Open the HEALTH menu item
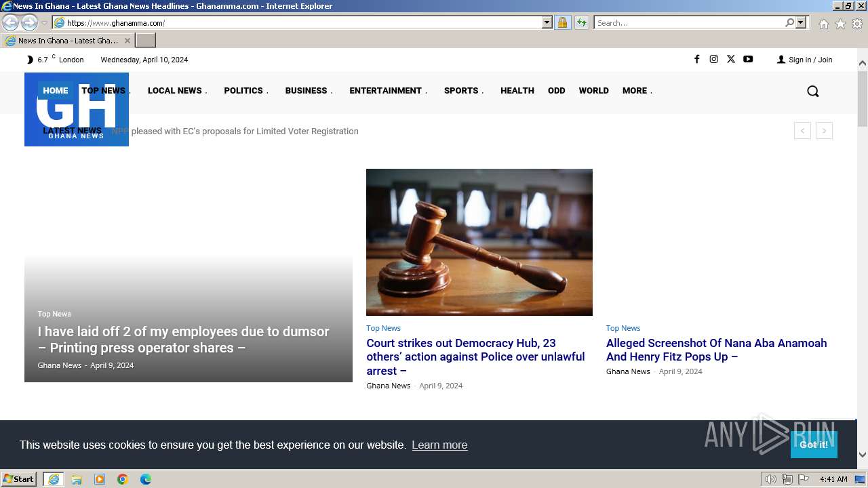The height and width of the screenshot is (488, 868). pyautogui.click(x=517, y=90)
